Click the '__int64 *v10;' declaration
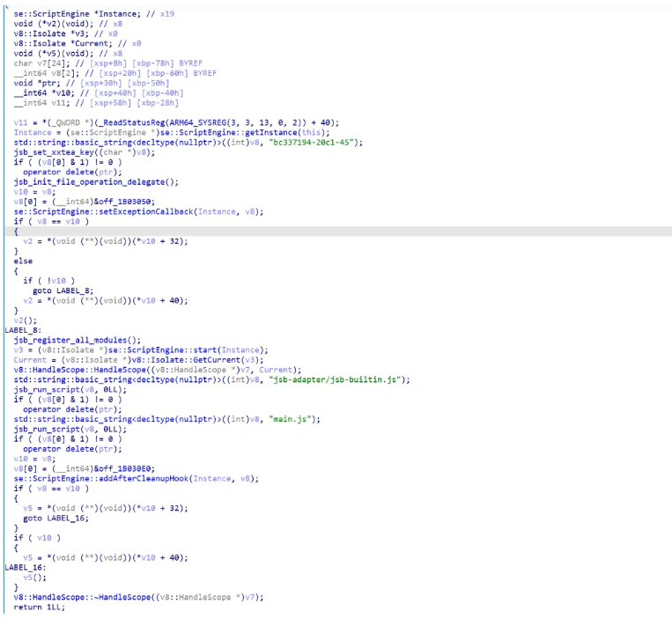 click(x=44, y=93)
